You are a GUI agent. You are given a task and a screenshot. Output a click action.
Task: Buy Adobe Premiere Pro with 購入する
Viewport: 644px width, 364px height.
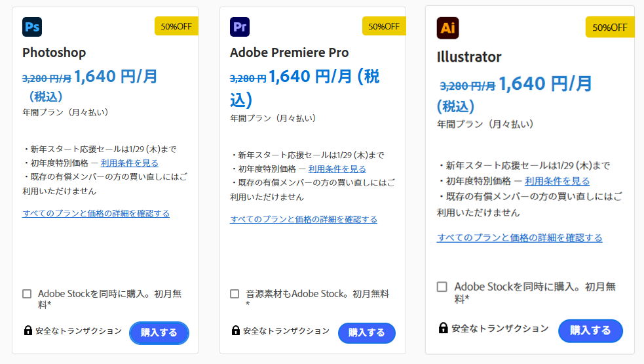pyautogui.click(x=366, y=333)
